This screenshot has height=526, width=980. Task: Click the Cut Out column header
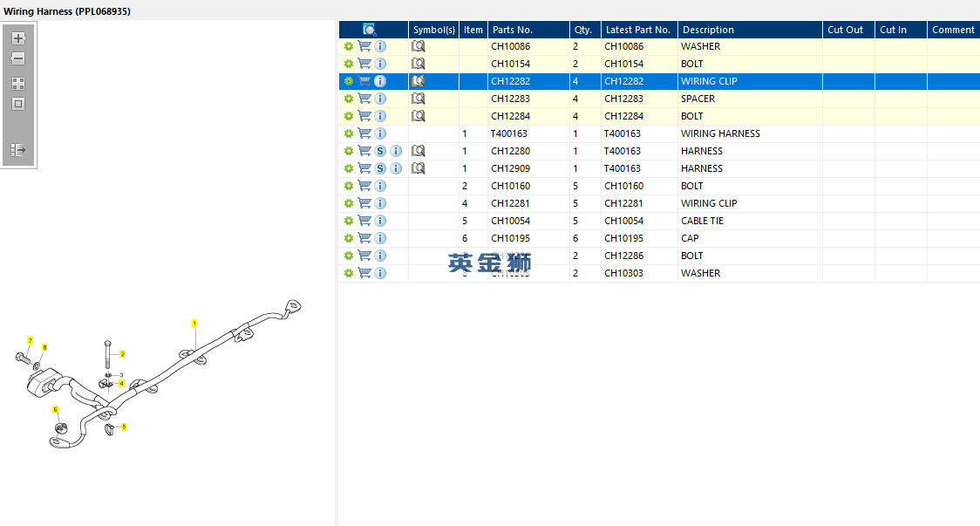(x=848, y=30)
